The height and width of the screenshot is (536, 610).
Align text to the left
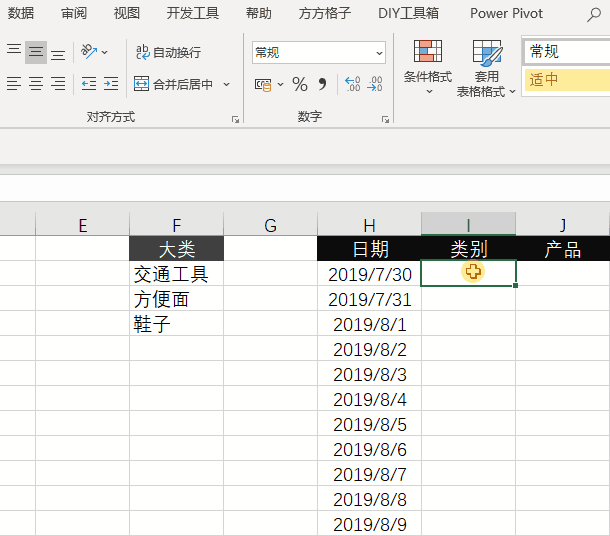pyautogui.click(x=14, y=84)
